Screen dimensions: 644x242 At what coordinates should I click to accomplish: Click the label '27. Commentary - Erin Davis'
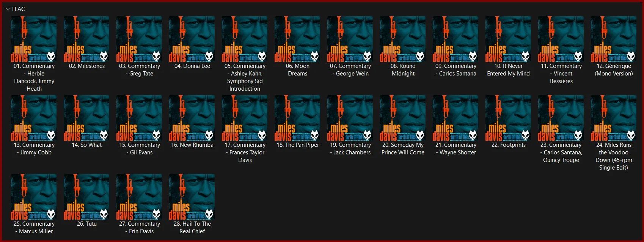click(140, 228)
